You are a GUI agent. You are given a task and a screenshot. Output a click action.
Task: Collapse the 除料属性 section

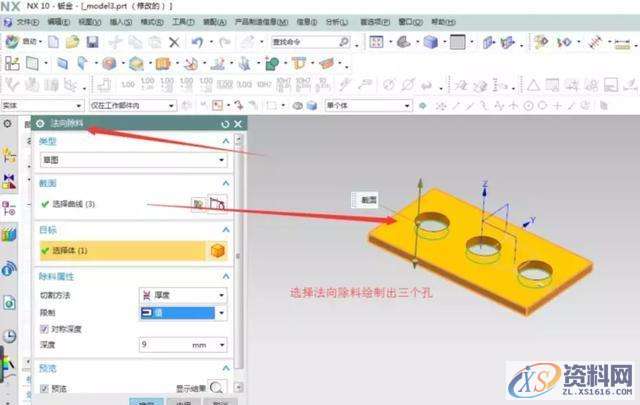tap(226, 276)
